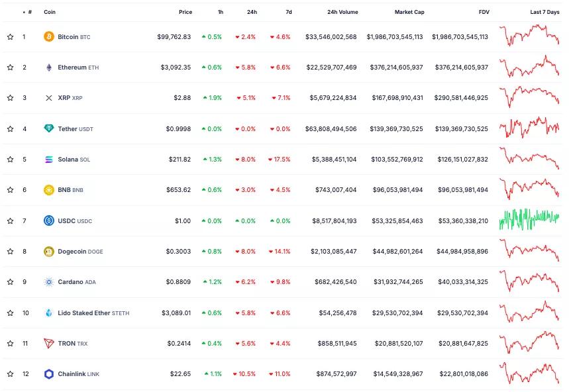The height and width of the screenshot is (392, 569).
Task: Click the Tether green logo icon
Action: click(x=48, y=128)
